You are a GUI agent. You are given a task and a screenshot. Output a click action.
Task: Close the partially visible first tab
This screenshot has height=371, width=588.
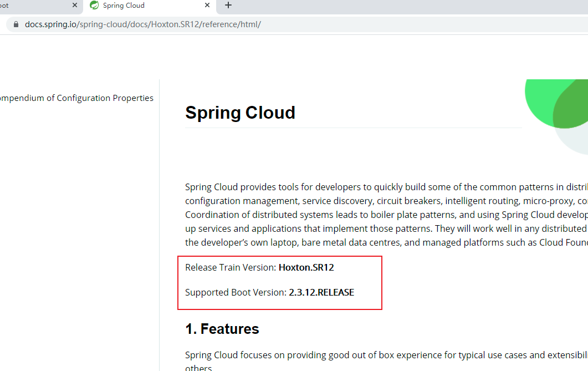pos(75,5)
